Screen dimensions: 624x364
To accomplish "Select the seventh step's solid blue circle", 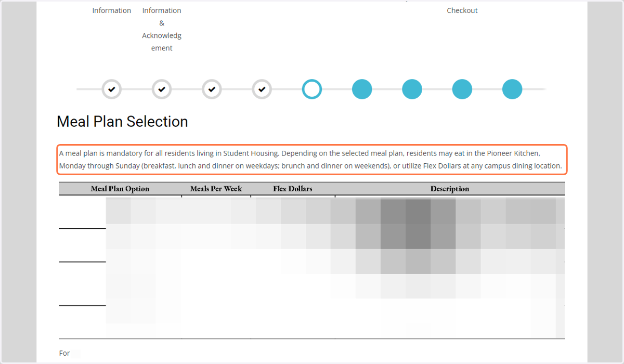I will pos(412,89).
